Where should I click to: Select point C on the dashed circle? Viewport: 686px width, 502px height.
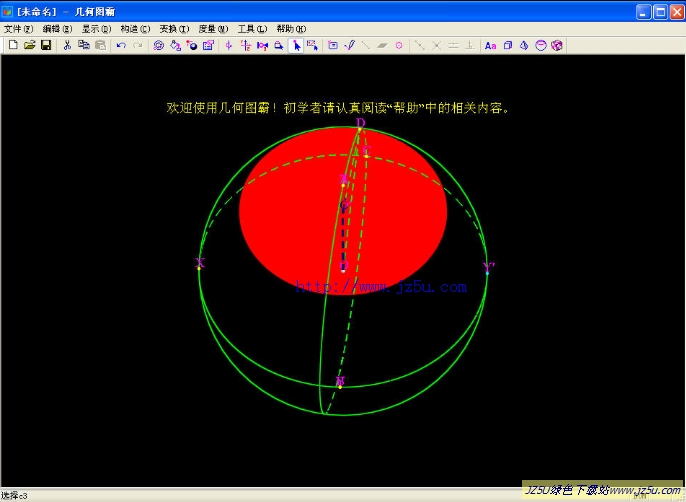366,156
